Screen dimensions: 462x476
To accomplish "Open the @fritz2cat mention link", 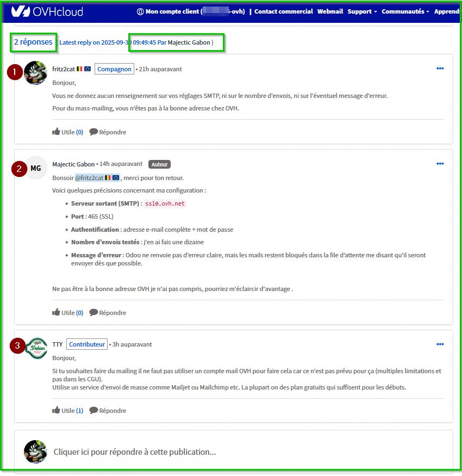I will 97,178.
